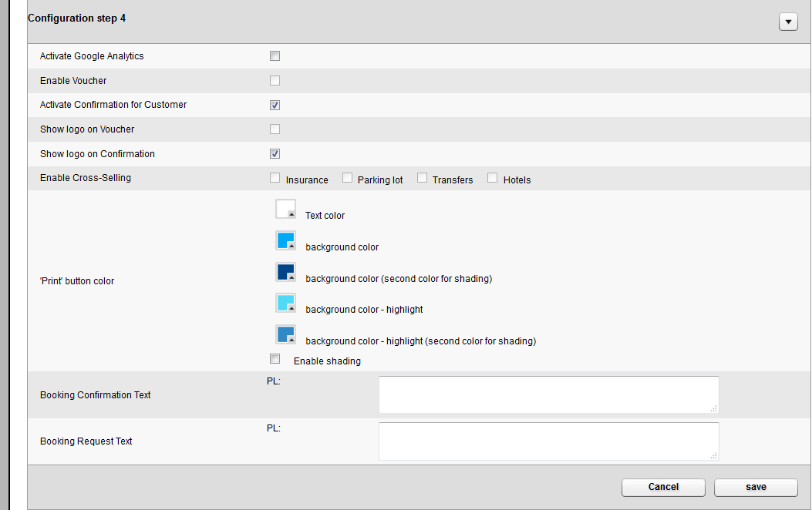The height and width of the screenshot is (510, 812).
Task: Collapse the Configuration step 4 panel arrow
Action: pos(788,22)
